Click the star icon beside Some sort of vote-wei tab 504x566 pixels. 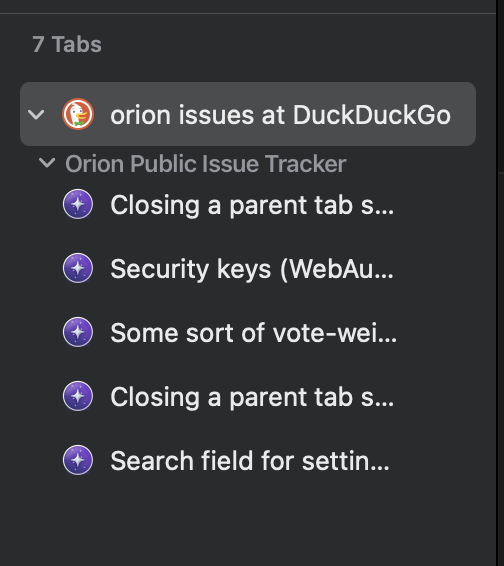(x=78, y=332)
